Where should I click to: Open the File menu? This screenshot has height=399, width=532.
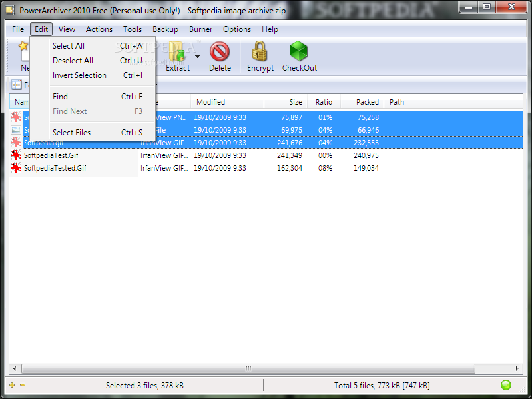[x=18, y=29]
